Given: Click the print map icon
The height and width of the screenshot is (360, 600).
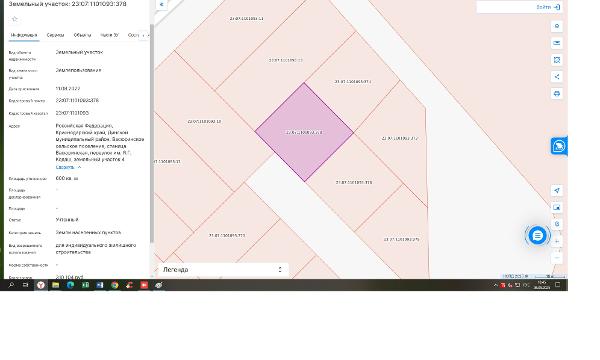Looking at the screenshot, I should point(557,93).
